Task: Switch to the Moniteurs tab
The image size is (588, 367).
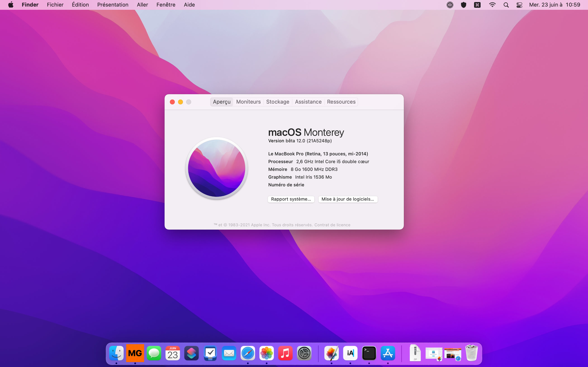Action: coord(248,102)
